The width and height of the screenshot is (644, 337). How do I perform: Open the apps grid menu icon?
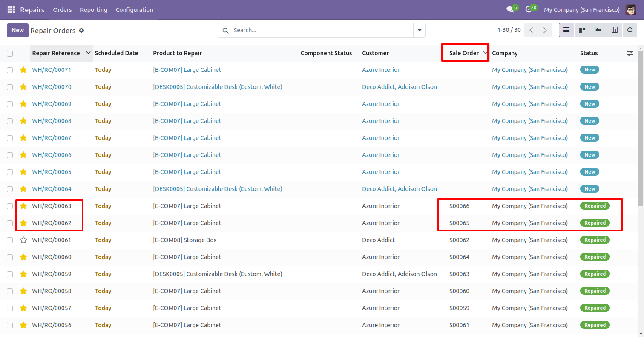point(11,9)
